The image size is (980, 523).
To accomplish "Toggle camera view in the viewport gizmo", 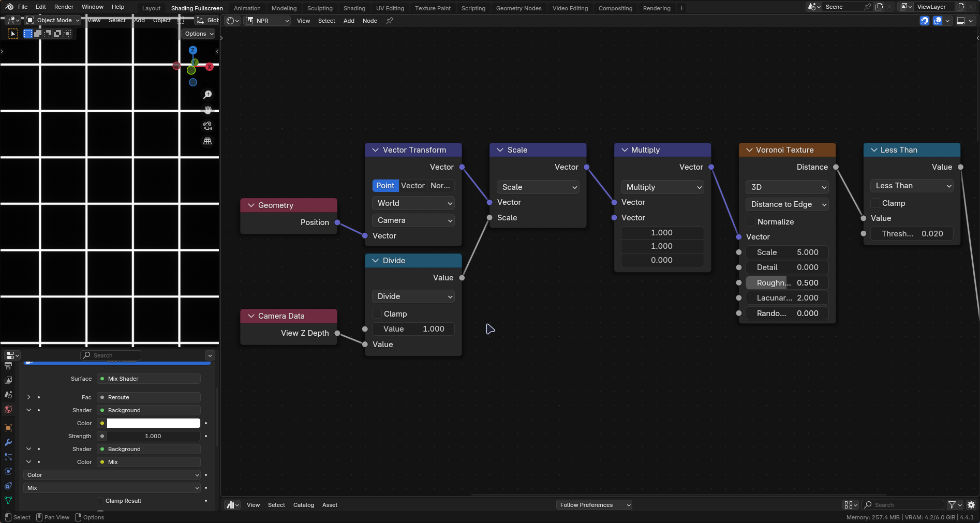I will [207, 126].
